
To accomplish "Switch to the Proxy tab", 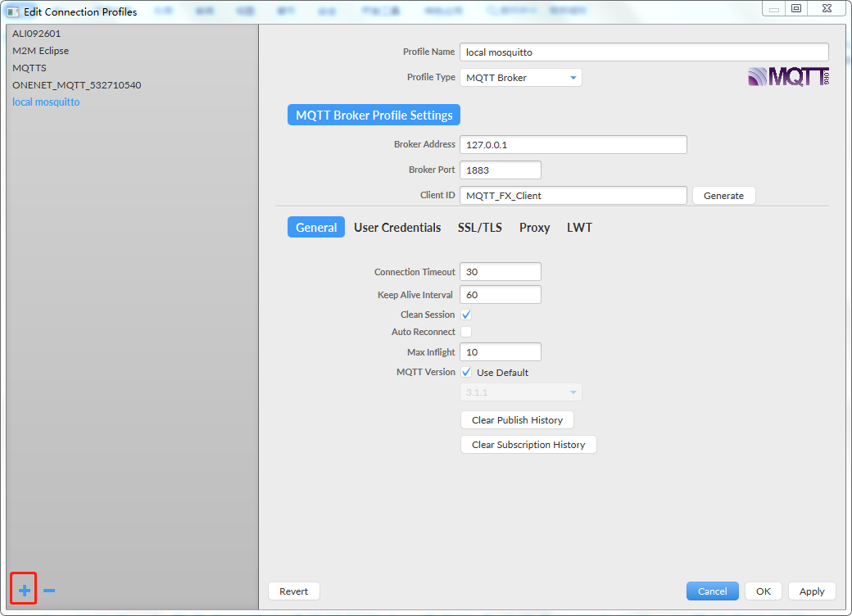I will pyautogui.click(x=535, y=227).
